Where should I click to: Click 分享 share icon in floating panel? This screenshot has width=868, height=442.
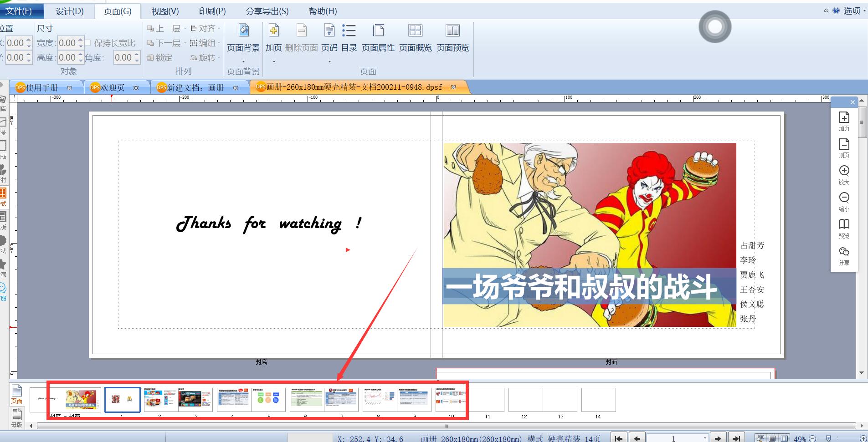coord(844,256)
